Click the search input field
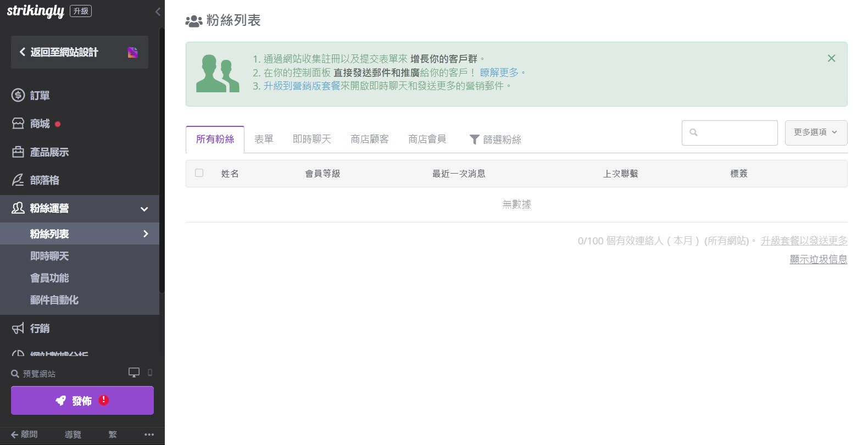The image size is (868, 445). click(x=730, y=133)
